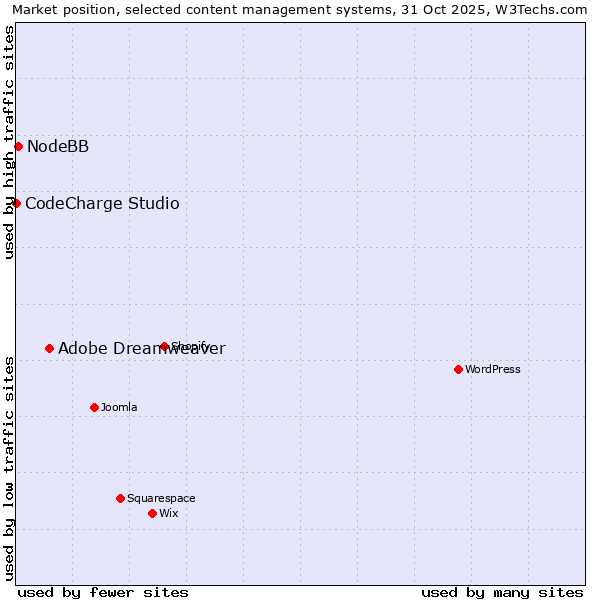Click the Shopify red data point
Viewport: 600px width, 600px height.
tap(164, 347)
